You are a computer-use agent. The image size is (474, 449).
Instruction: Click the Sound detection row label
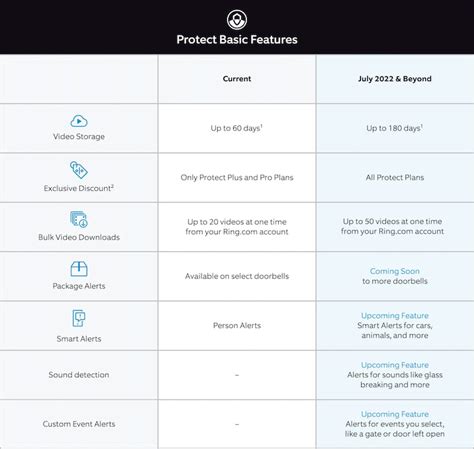pyautogui.click(x=79, y=375)
